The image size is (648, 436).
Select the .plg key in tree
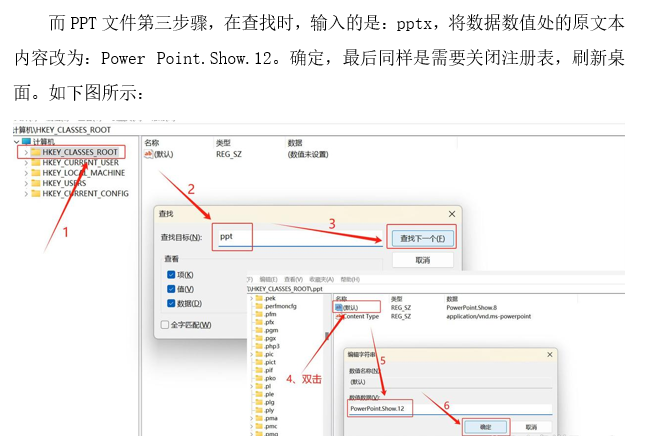pos(269,402)
